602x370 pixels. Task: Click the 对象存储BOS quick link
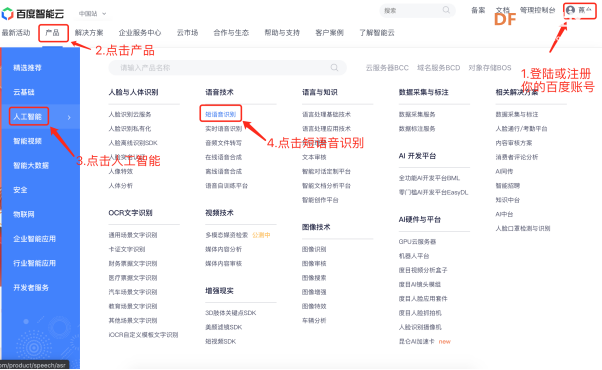(490, 68)
